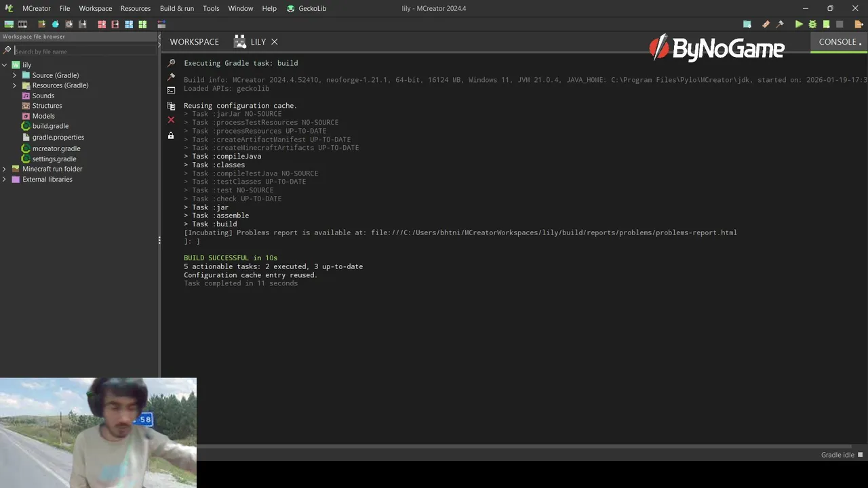
Task: Click the import animated texture filmstrip icon
Action: pyautogui.click(x=22, y=24)
